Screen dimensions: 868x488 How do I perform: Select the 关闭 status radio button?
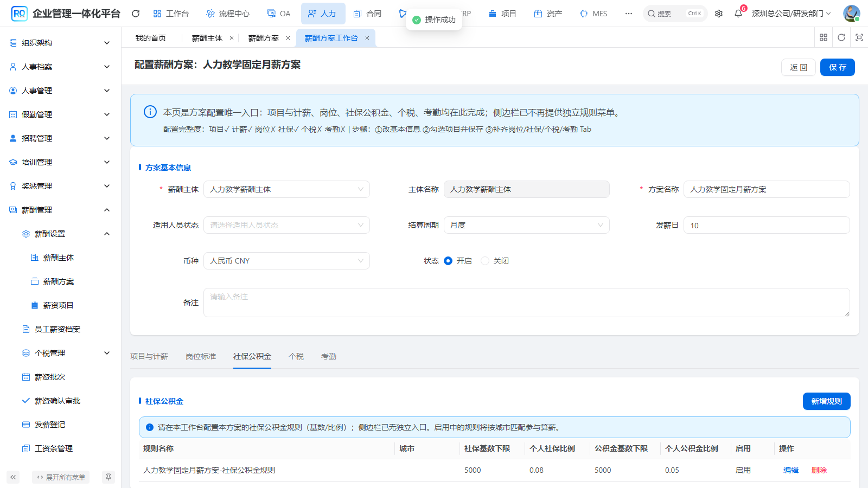485,261
